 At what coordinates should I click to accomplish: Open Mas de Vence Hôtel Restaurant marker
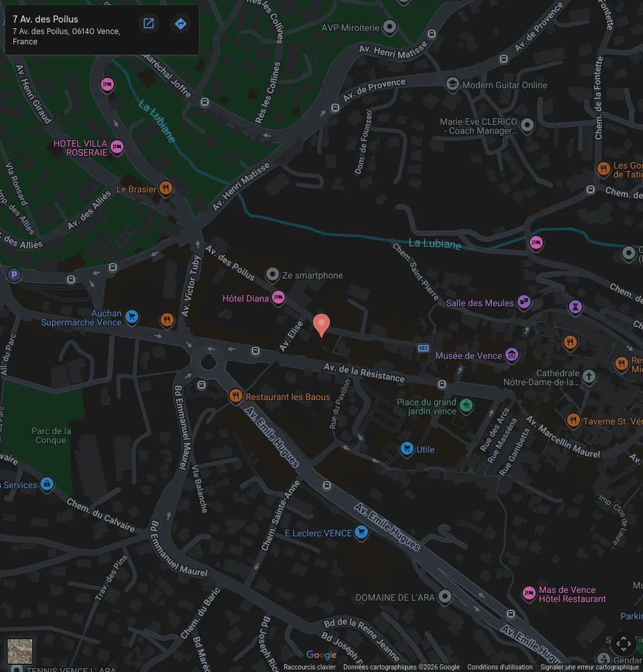tap(529, 593)
